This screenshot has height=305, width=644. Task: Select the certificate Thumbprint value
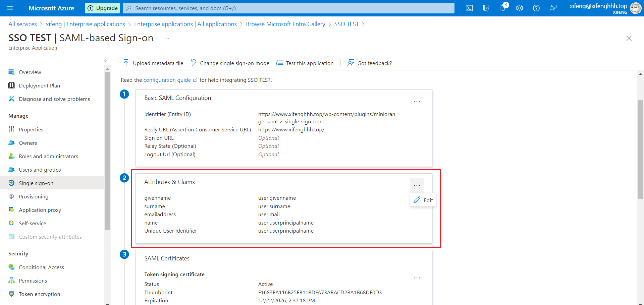click(320, 292)
